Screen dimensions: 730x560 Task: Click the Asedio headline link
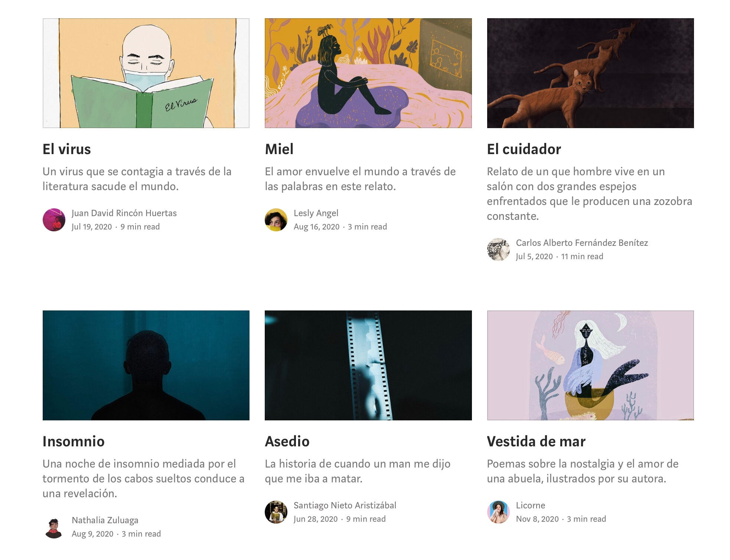(287, 442)
